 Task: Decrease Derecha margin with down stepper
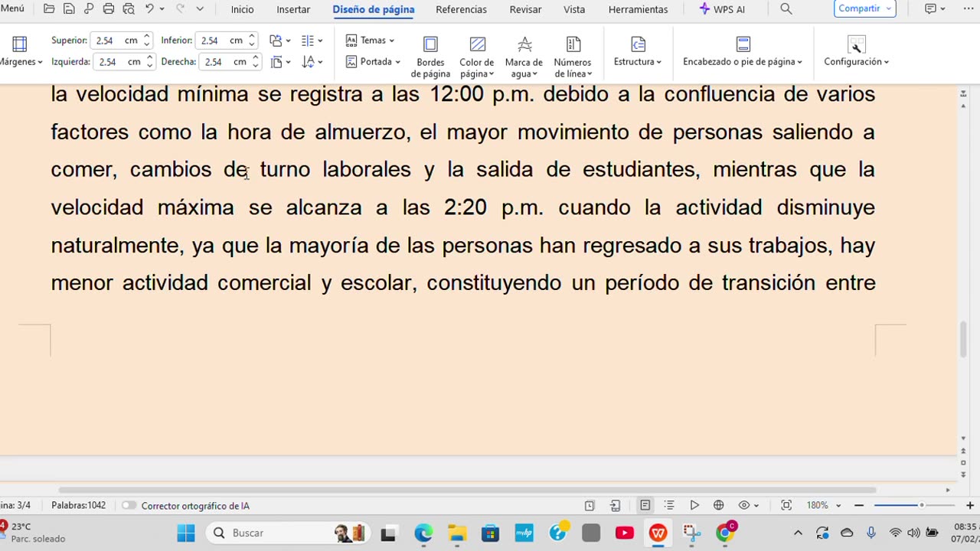pos(255,66)
